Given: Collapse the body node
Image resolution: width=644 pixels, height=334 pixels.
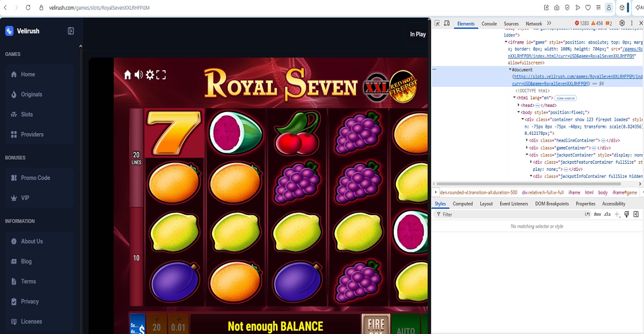Looking at the screenshot, I should click(519, 112).
